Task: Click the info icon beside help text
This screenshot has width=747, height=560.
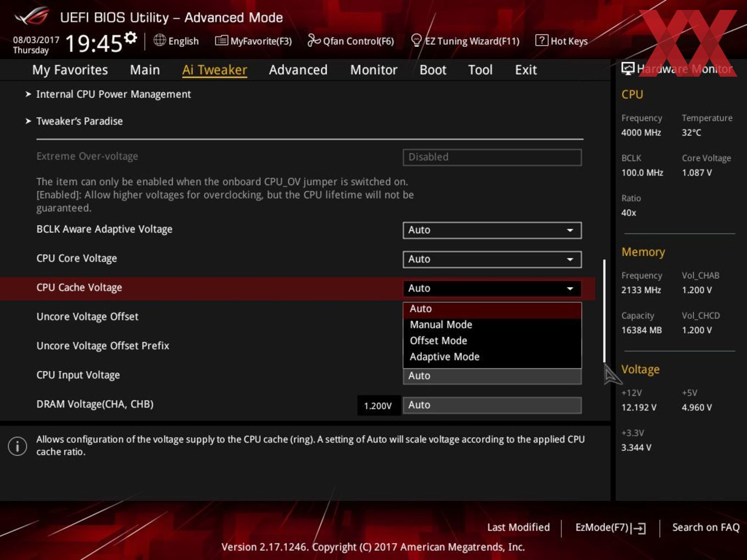Action: click(18, 446)
